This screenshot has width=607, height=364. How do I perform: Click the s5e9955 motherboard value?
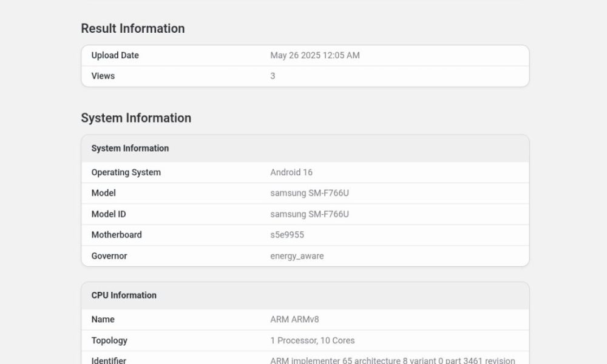tap(287, 235)
